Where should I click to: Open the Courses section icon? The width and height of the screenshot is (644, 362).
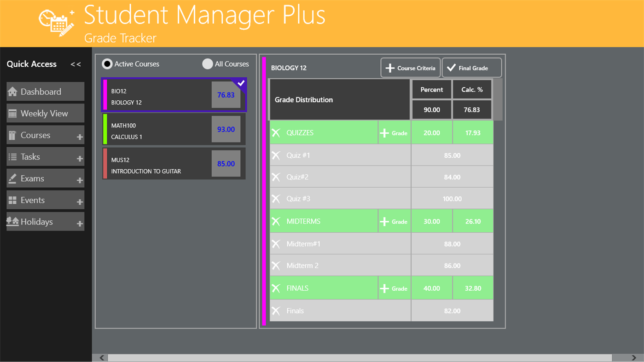click(13, 134)
